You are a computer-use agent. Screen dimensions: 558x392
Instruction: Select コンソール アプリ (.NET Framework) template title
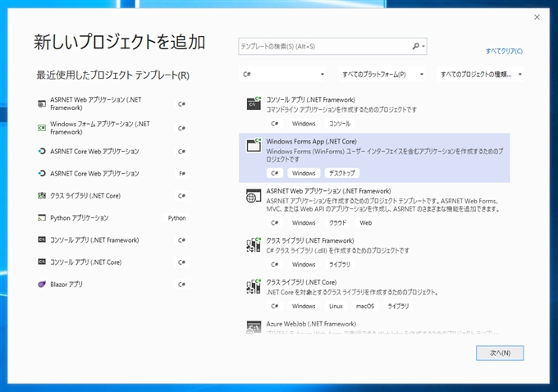311,100
